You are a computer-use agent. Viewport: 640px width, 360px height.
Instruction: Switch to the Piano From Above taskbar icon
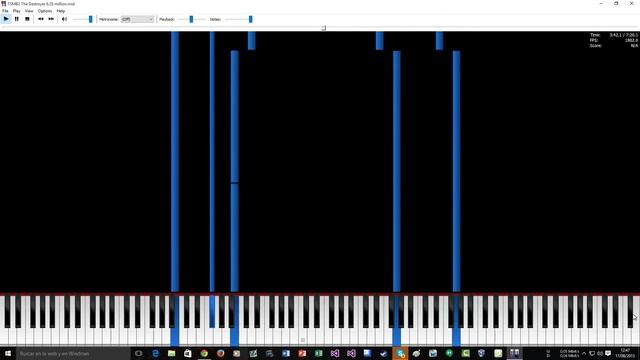click(x=514, y=353)
